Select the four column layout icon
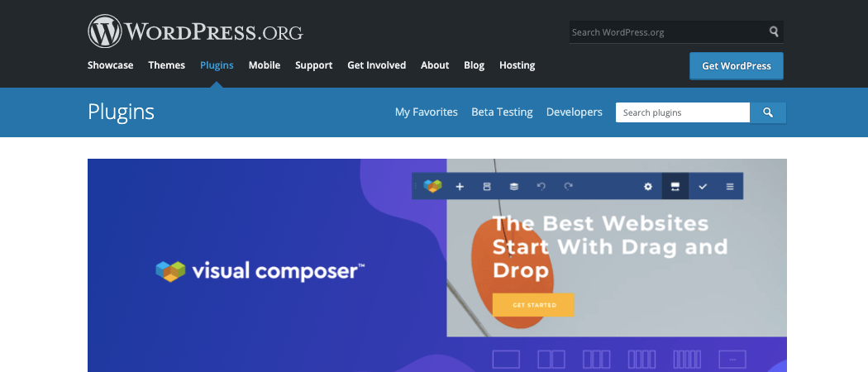The height and width of the screenshot is (372, 868). tap(642, 360)
